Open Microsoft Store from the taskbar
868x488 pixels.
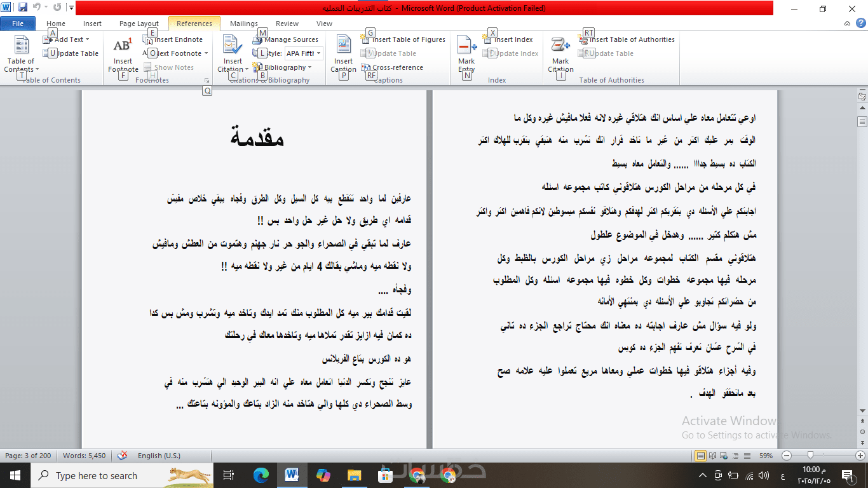point(386,475)
